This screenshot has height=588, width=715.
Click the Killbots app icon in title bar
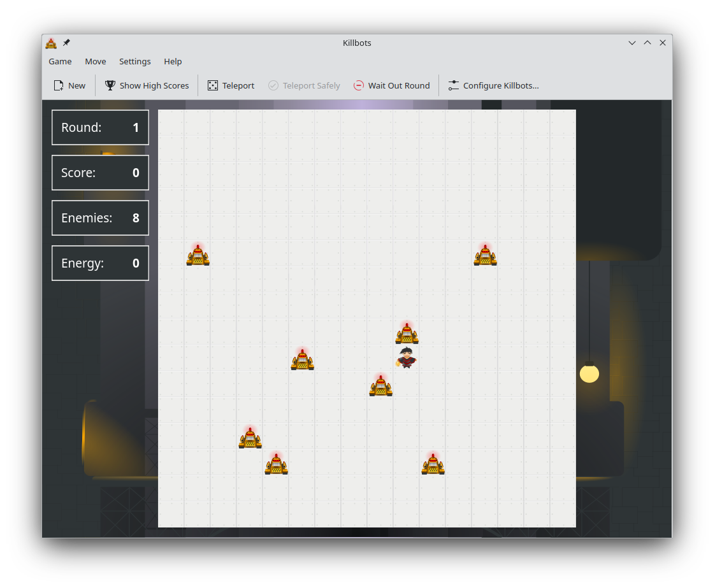51,43
